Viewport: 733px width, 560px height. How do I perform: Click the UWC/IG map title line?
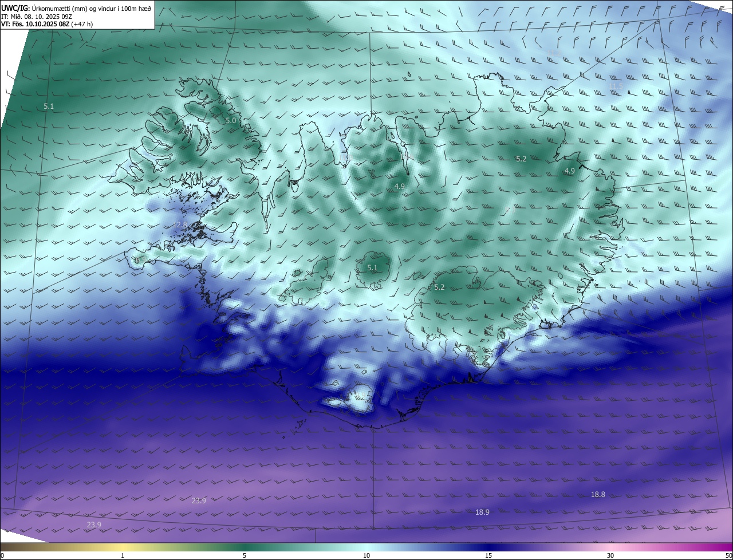pyautogui.click(x=76, y=8)
